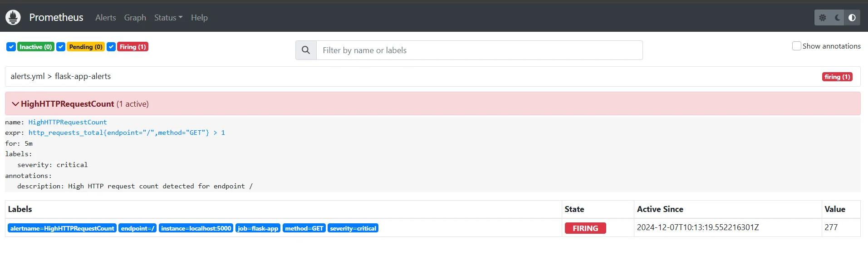Select the auto contrast theme icon
The width and height of the screenshot is (868, 256).
(x=852, y=18)
